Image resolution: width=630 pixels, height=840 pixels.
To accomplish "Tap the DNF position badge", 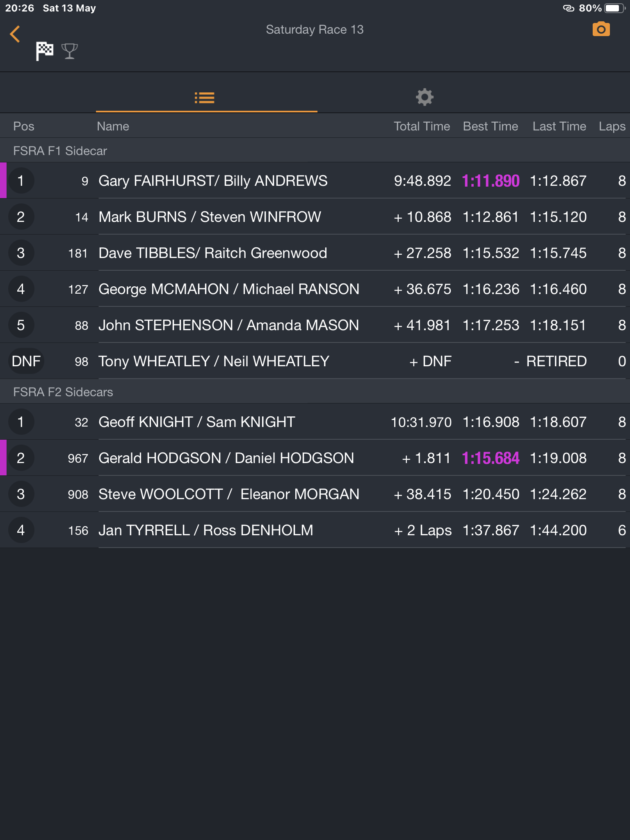I will (x=26, y=361).
